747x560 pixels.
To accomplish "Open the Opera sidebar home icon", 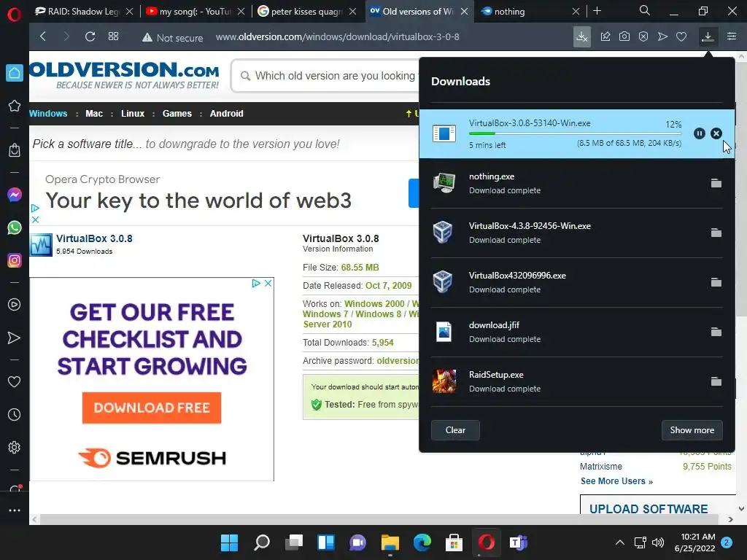I will pos(15,73).
